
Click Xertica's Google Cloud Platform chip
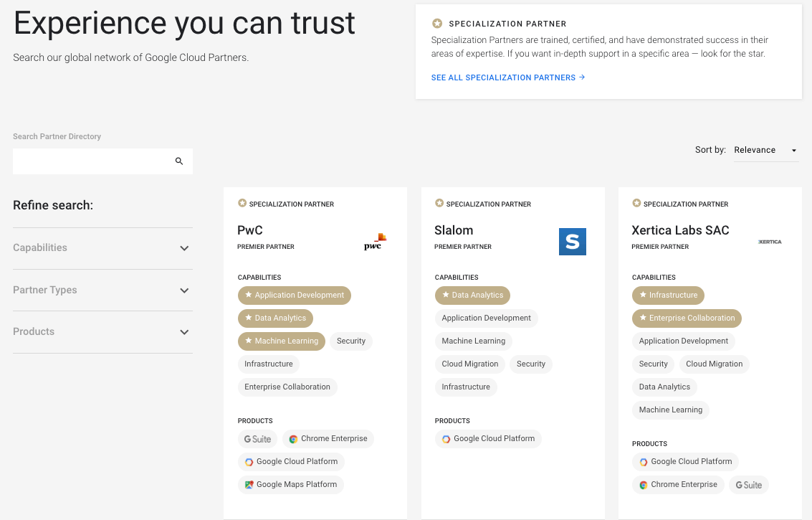coord(685,462)
